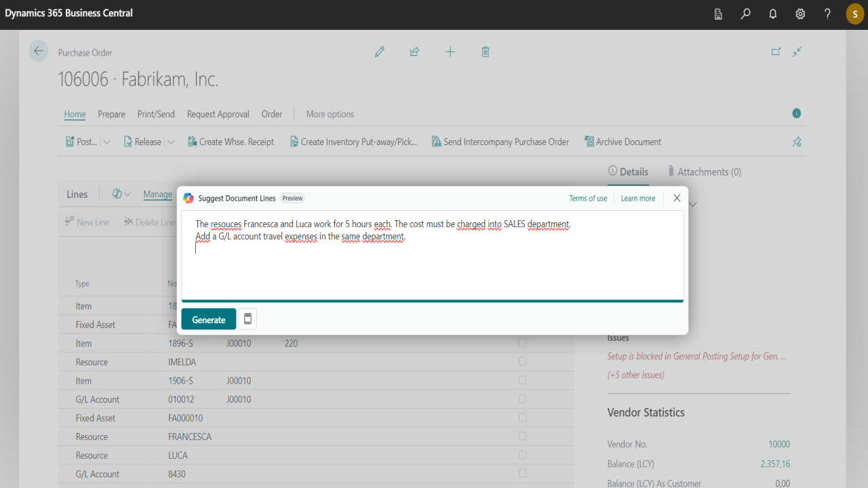The width and height of the screenshot is (868, 488).
Task: Open the notifications bell
Action: 773,14
